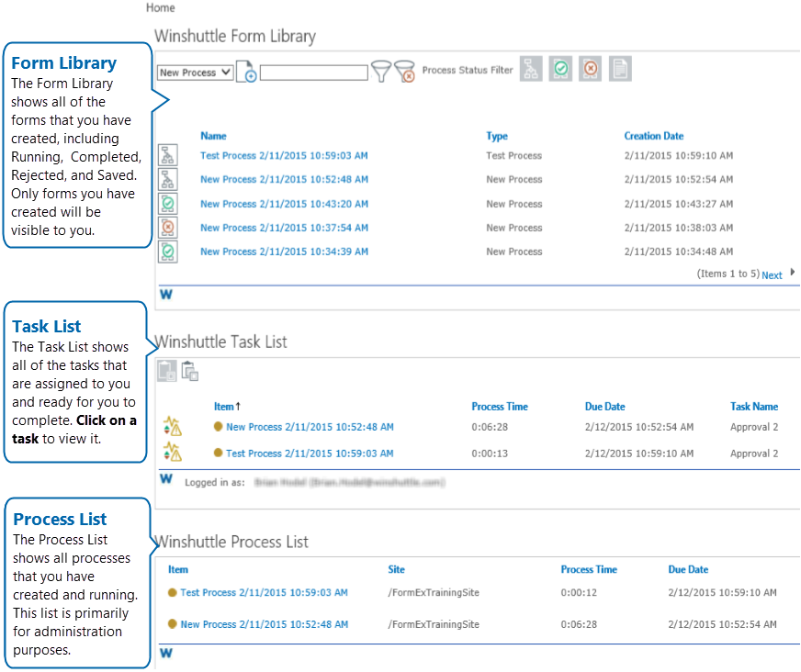Image resolution: width=801 pixels, height=672 pixels.
Task: Sort Task List by Due Date
Action: click(604, 407)
